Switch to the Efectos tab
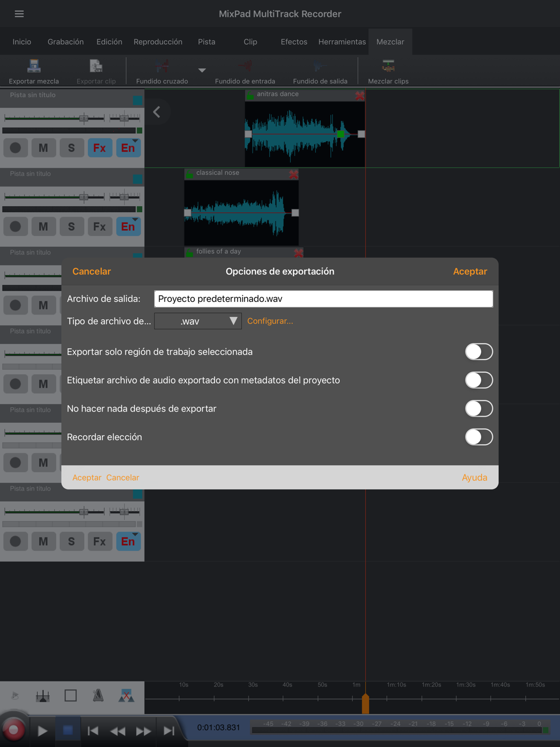 (294, 42)
